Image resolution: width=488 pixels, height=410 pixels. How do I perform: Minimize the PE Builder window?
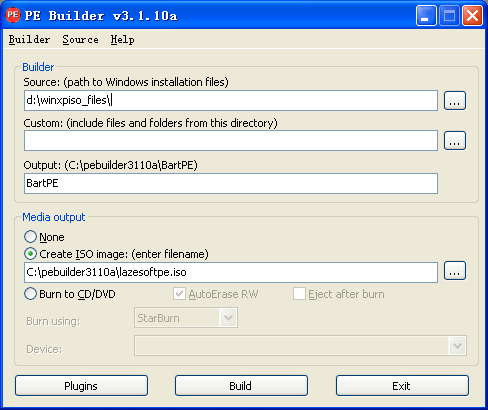pyautogui.click(x=426, y=16)
